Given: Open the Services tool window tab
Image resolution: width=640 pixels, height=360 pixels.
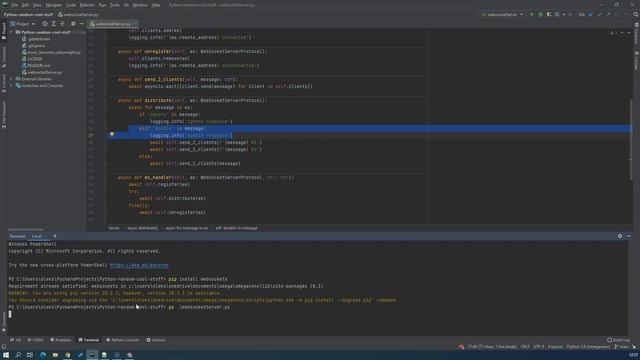Looking at the screenshot, I should 156,340.
